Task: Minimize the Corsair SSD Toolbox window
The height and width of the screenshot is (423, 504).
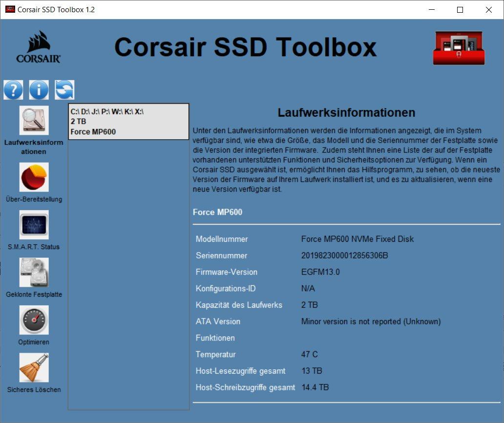Action: point(432,10)
